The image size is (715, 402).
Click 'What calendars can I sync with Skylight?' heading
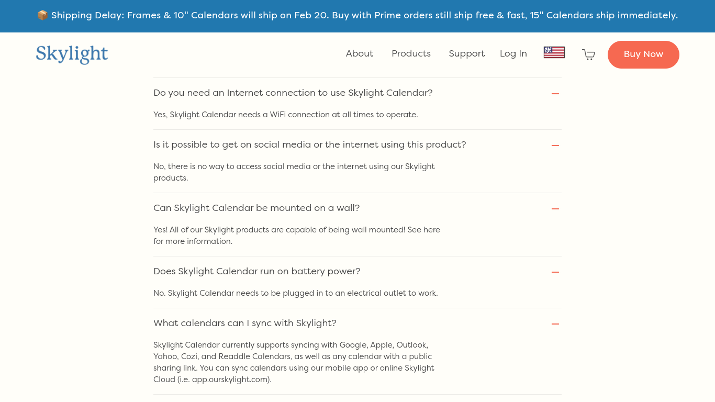tap(245, 323)
